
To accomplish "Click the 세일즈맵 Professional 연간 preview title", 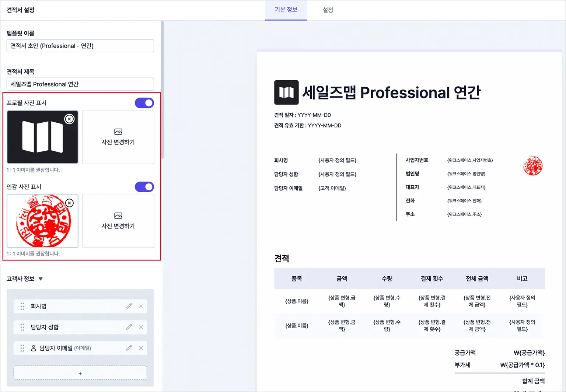I will [391, 92].
